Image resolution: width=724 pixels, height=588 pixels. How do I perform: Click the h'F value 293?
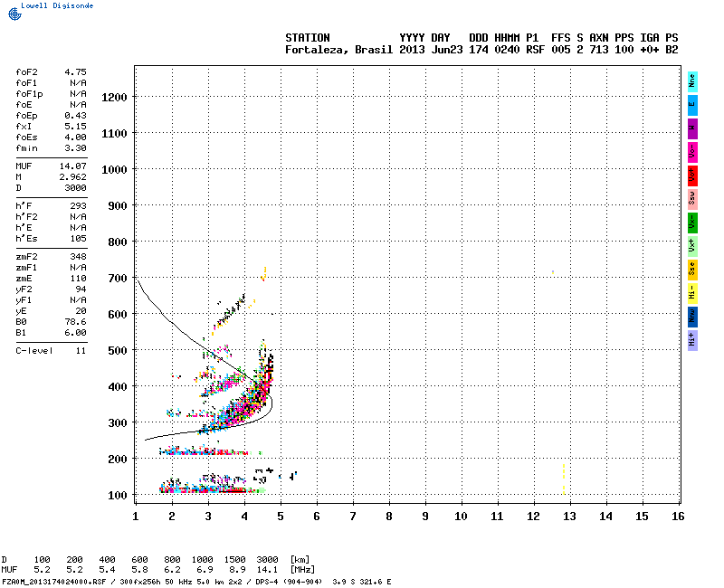tap(79, 206)
